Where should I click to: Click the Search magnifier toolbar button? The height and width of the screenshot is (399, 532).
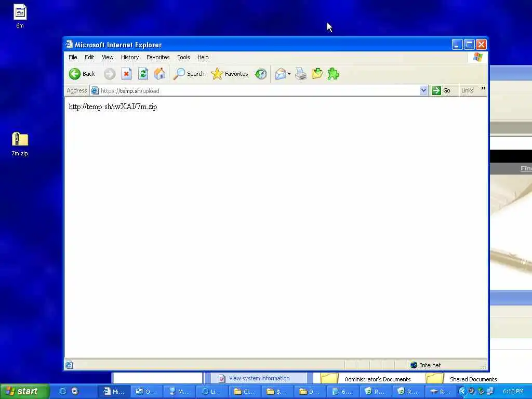point(189,74)
